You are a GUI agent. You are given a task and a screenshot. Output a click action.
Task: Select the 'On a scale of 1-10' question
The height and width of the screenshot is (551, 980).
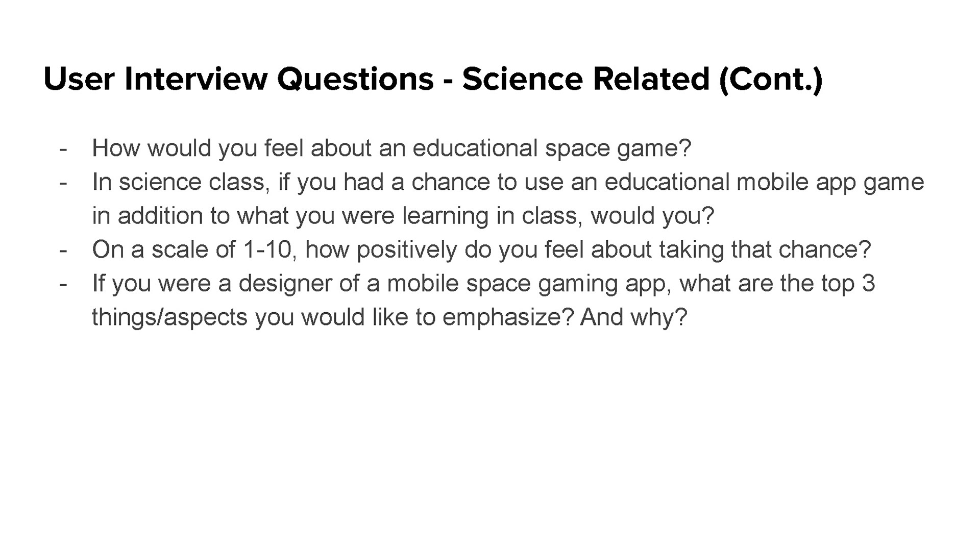[x=481, y=249]
